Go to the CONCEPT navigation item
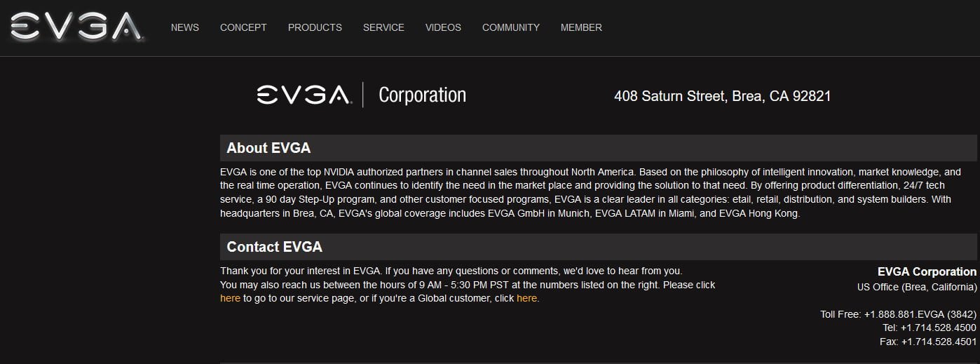This screenshot has height=364, width=980. tap(243, 27)
